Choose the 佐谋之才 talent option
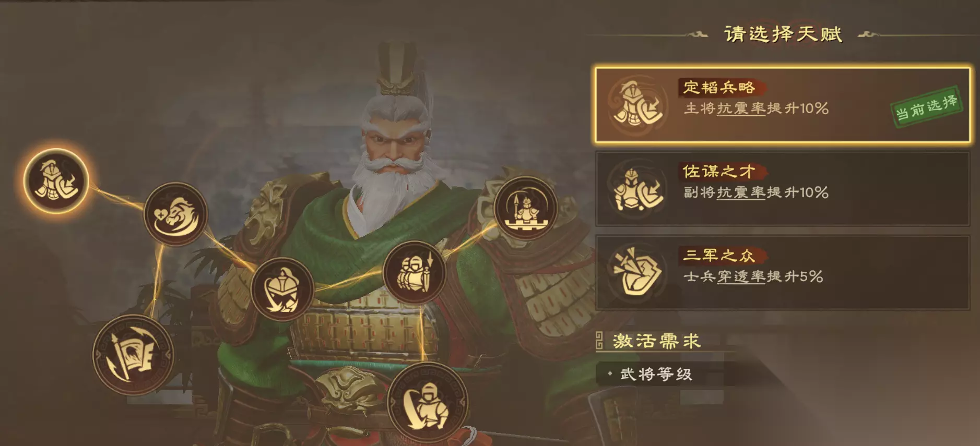 783,189
